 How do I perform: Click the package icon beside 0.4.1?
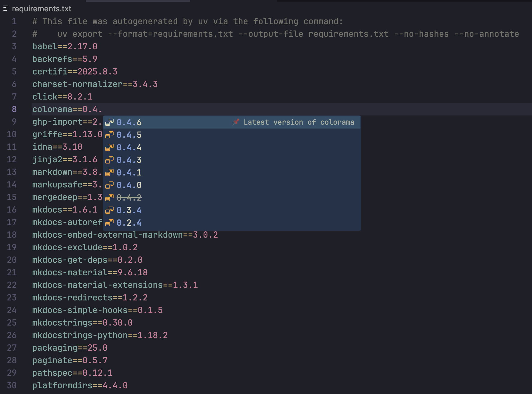109,172
